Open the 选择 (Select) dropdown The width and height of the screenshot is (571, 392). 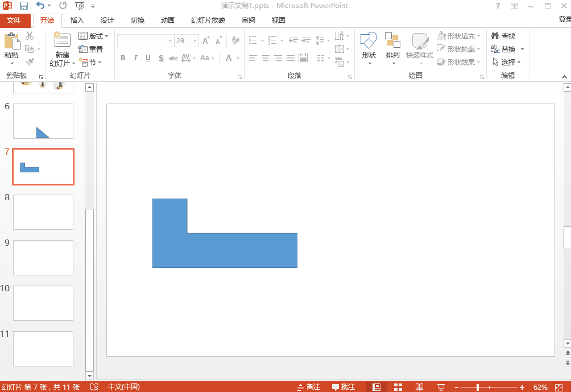click(507, 62)
